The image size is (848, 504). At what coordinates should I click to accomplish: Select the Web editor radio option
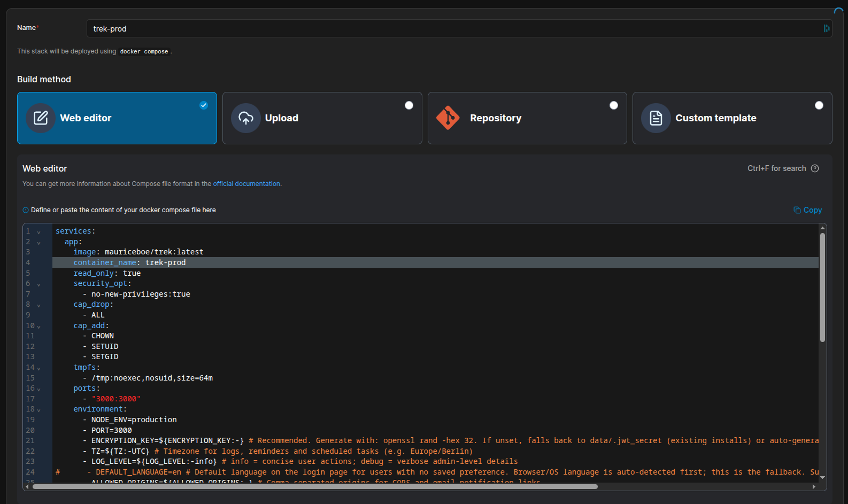pos(204,105)
